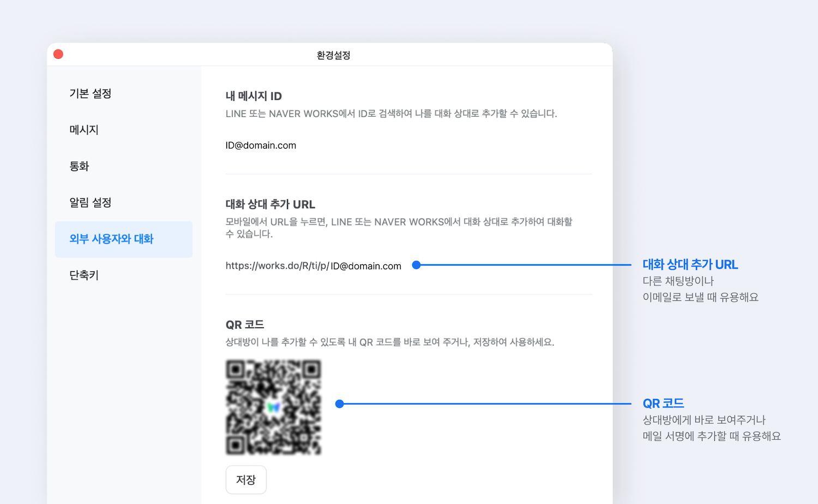
Task: Click the blue dot marker beside the QR code
Action: (x=340, y=404)
